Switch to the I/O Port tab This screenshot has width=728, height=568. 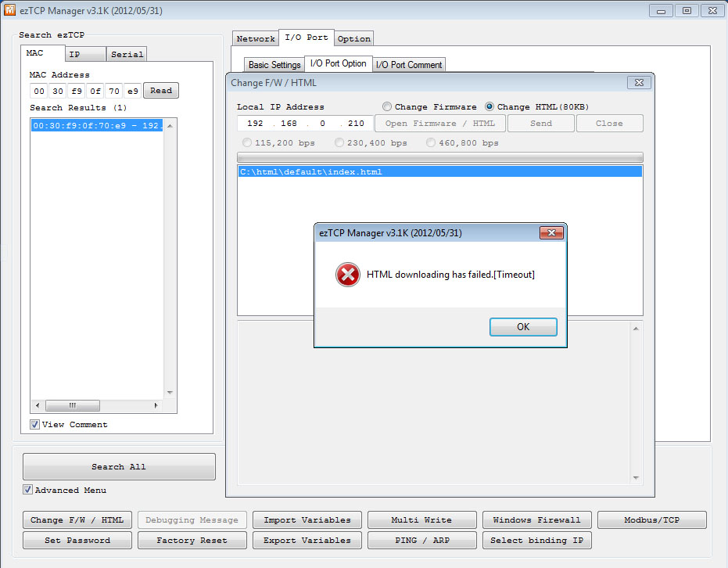click(307, 37)
